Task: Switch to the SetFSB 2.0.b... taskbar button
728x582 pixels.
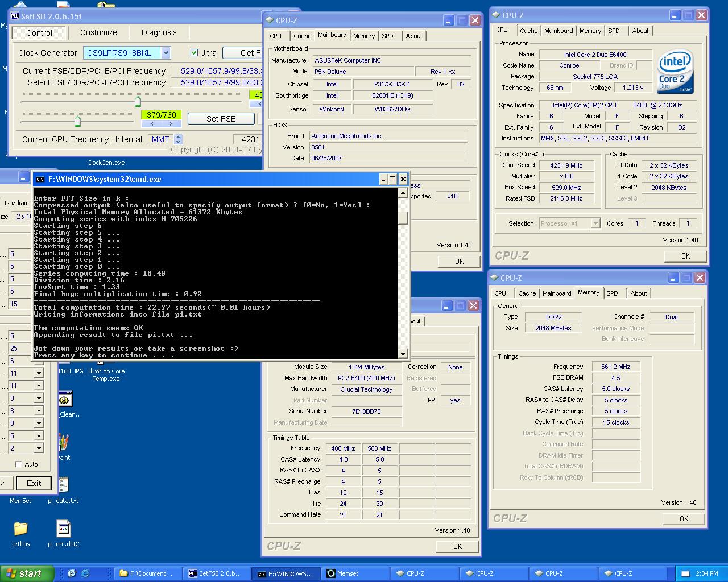Action: click(x=217, y=573)
